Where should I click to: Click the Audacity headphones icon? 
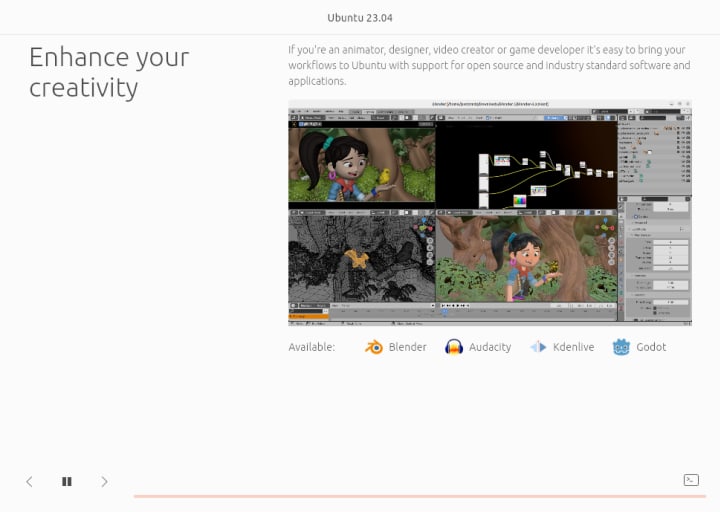pos(454,347)
